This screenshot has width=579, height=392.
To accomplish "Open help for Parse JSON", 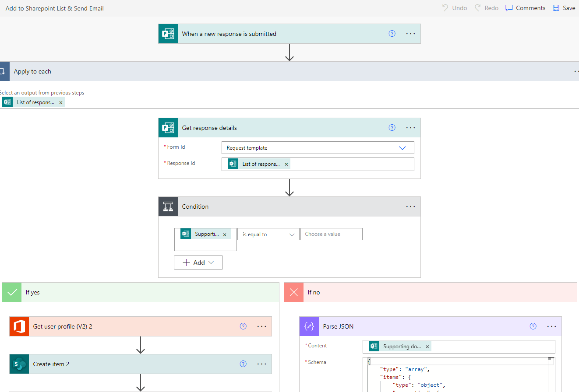I will [533, 326].
